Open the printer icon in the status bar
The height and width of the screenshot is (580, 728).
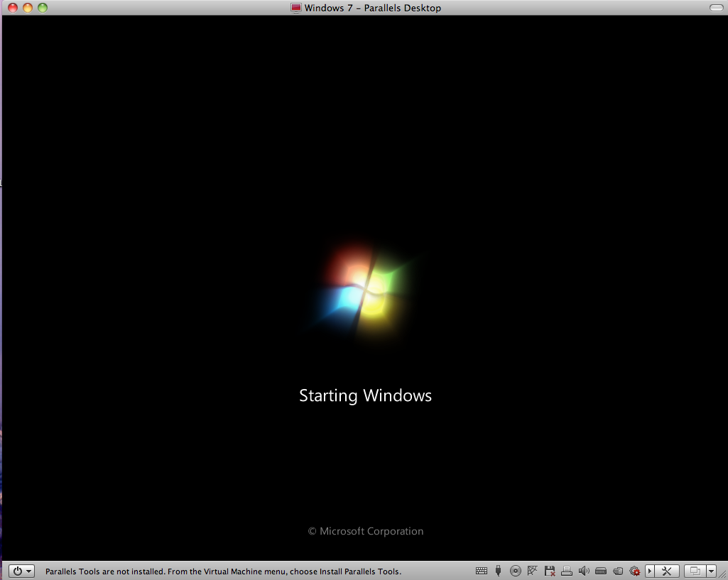(567, 571)
